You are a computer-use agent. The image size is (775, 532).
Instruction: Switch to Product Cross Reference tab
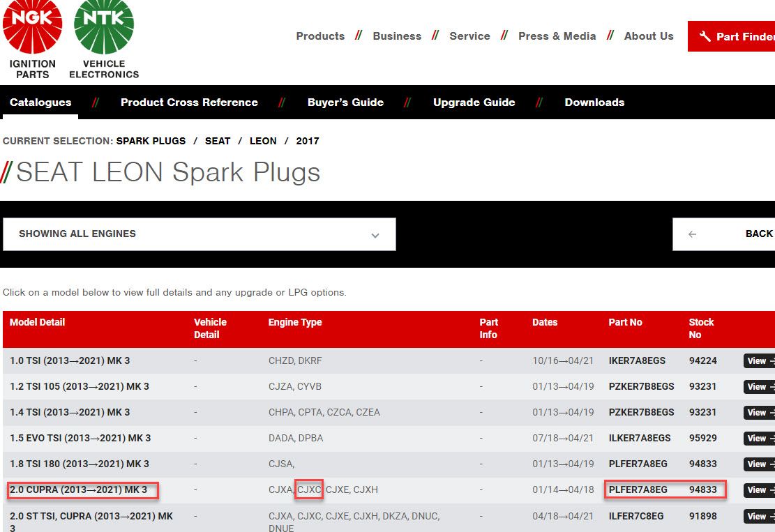click(x=189, y=102)
